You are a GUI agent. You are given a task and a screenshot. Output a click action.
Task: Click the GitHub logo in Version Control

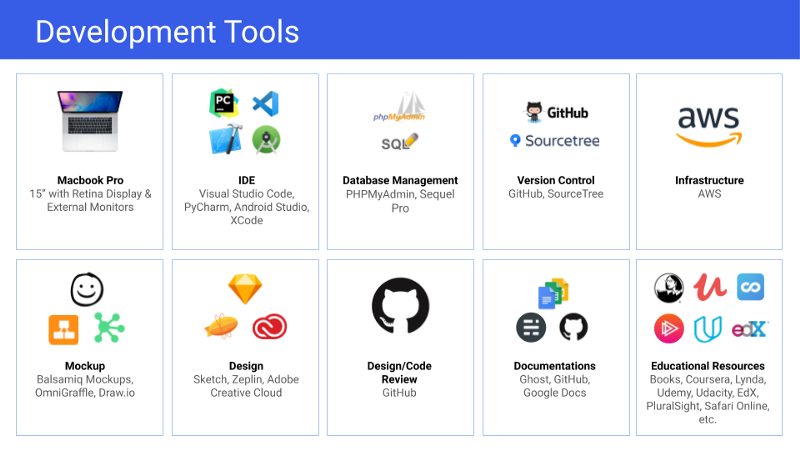pos(557,112)
